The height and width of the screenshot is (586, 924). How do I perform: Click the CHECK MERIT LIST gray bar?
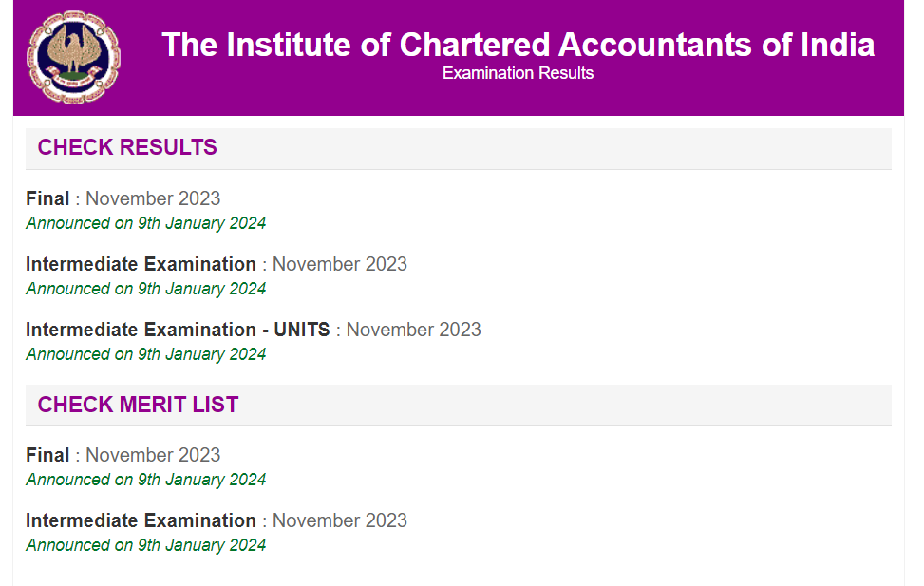tap(458, 405)
